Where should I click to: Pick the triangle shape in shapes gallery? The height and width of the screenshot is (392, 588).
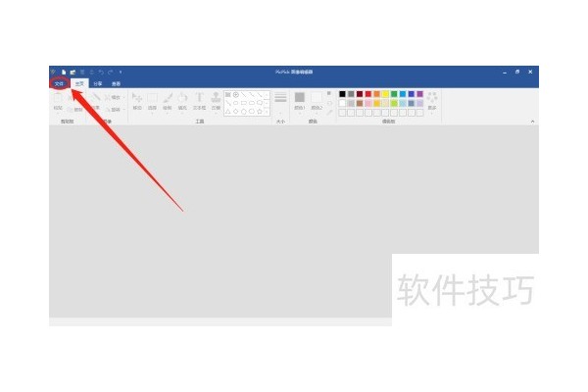[228, 112]
